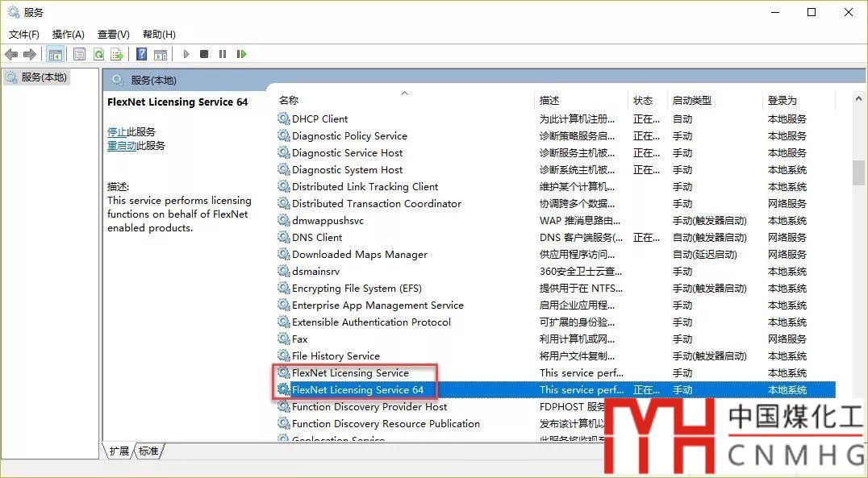Select FlexNet Licensing Service 64 row
This screenshot has width=868, height=478.
556,390
